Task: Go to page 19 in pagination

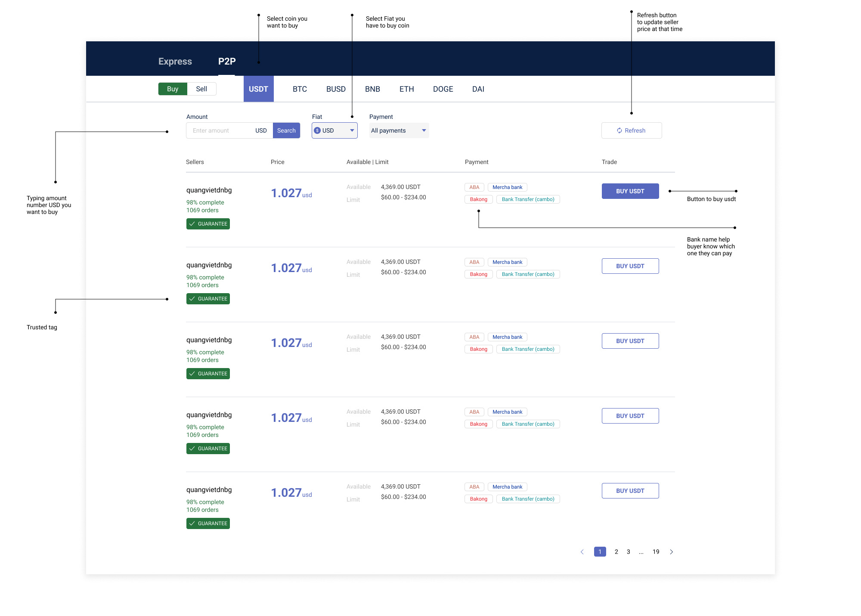Action: point(656,551)
